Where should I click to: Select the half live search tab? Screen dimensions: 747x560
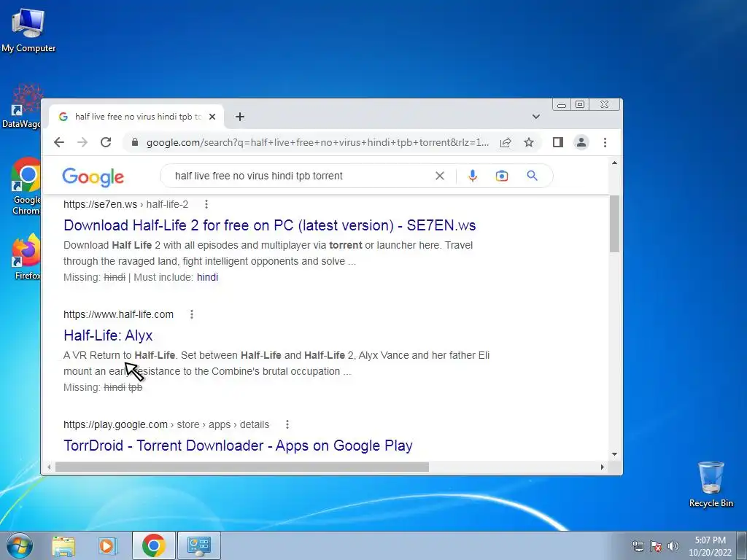[138, 117]
